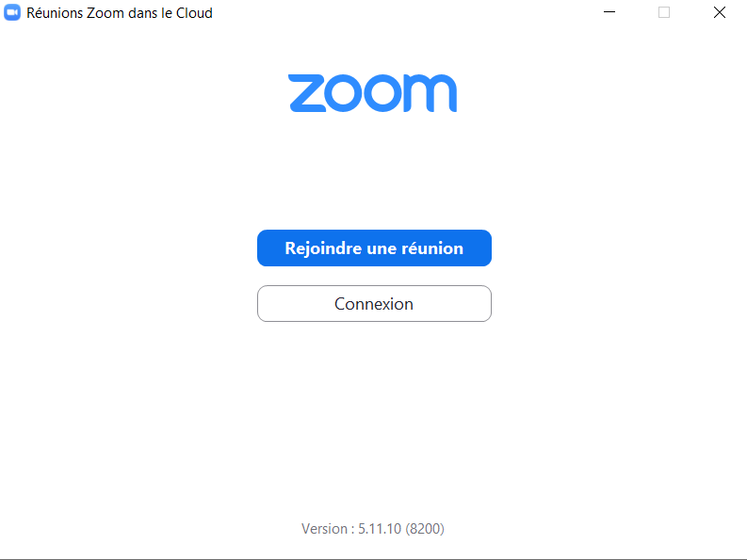
Task: Open the Connexion sign-in button
Action: click(374, 304)
